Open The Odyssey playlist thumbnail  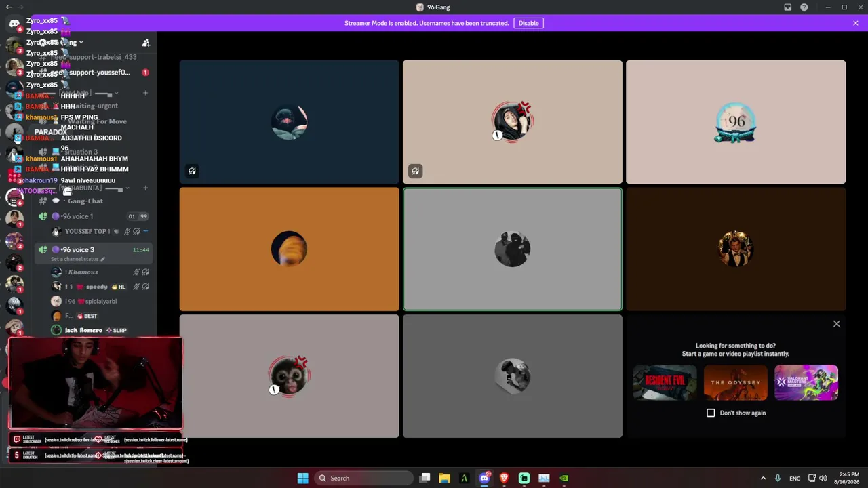(x=735, y=383)
